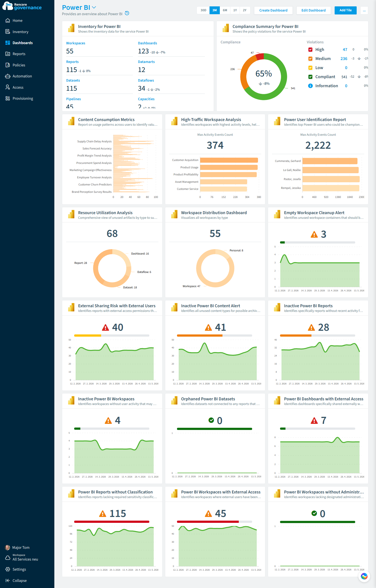Open the Settings gear icon
Image resolution: width=376 pixels, height=588 pixels.
8,569
